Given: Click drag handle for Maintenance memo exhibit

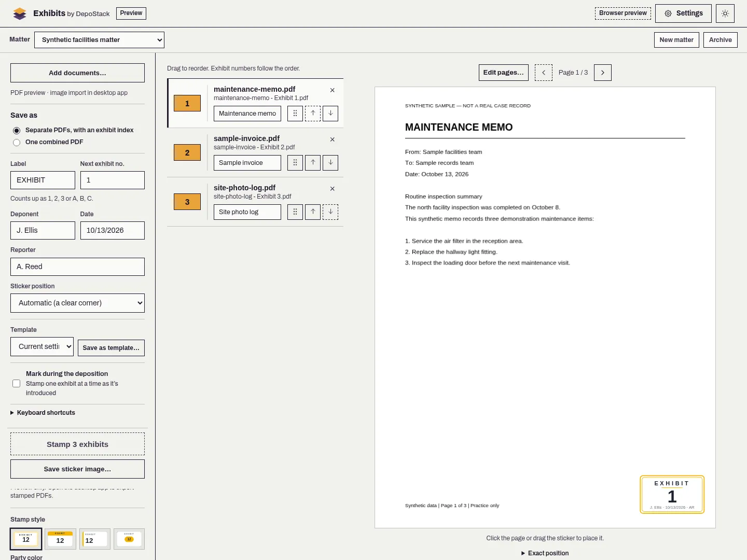Looking at the screenshot, I should pos(295,114).
